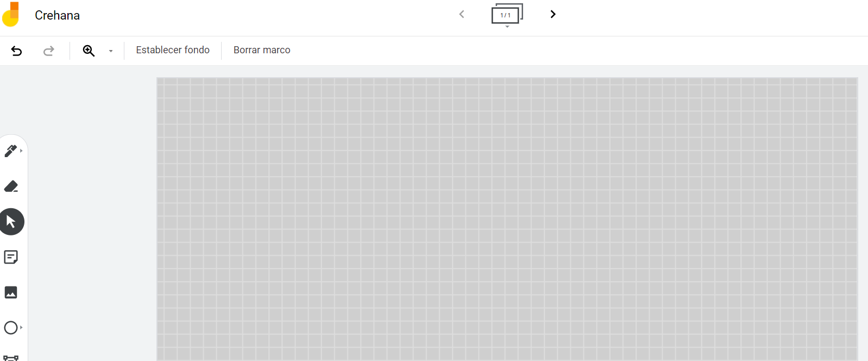Image resolution: width=868 pixels, height=361 pixels.
Task: Click Borrar marco to clear frame
Action: (262, 50)
